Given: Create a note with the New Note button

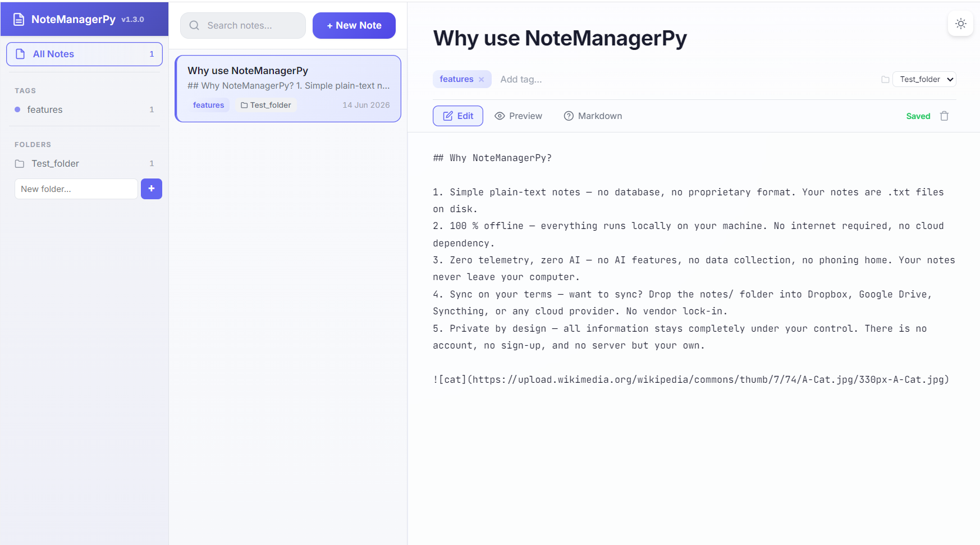Looking at the screenshot, I should click(354, 25).
